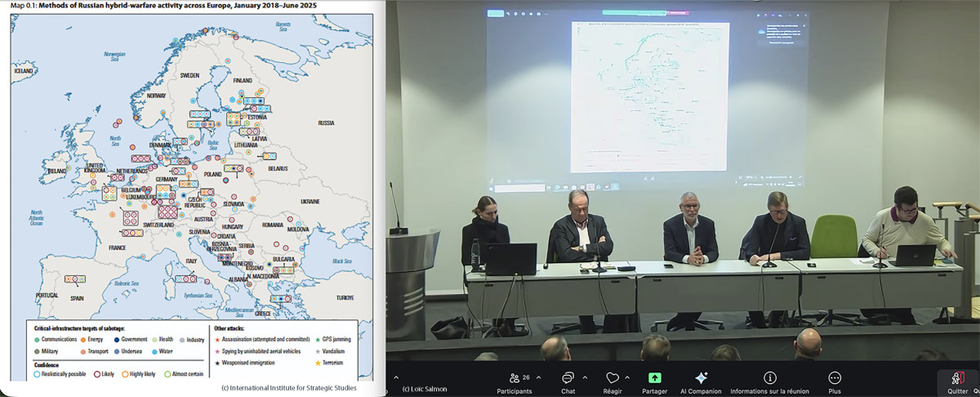Image resolution: width=980 pixels, height=397 pixels.
Task: Open the Chat panel icon
Action: [x=568, y=377]
